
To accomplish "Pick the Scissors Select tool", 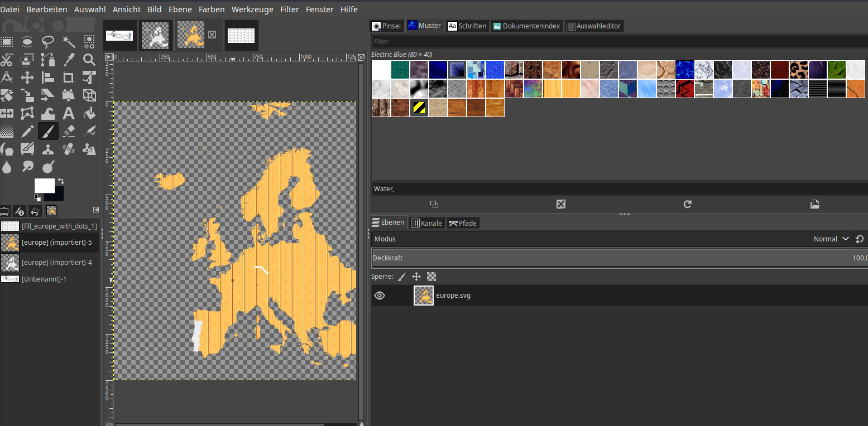I will [7, 60].
